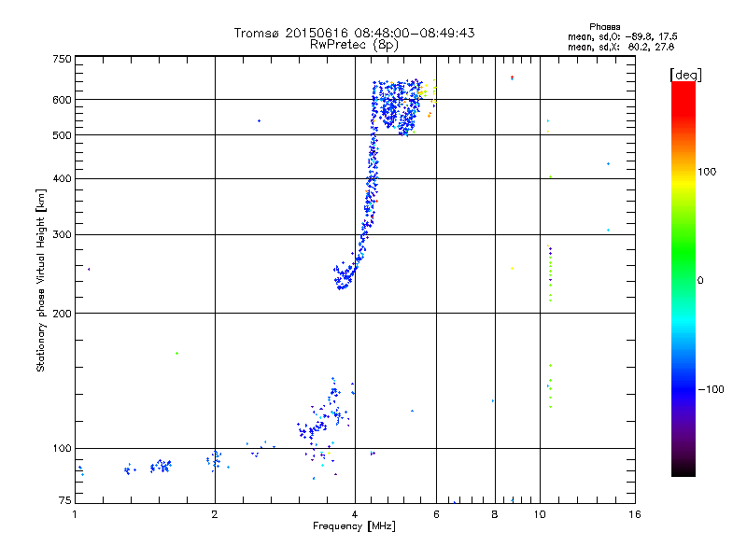Click the x-axis label '10'
The height and width of the screenshot is (560, 747).
click(x=540, y=514)
